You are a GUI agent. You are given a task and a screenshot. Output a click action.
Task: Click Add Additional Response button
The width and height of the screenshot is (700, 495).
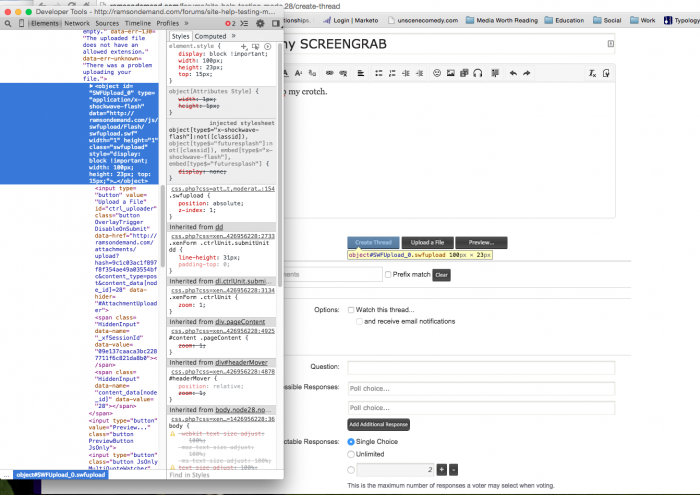coord(379,424)
